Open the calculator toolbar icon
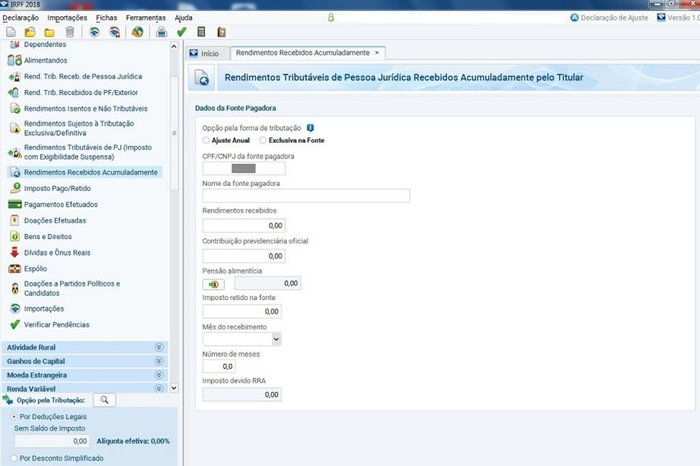The image size is (700, 466). pos(201,32)
